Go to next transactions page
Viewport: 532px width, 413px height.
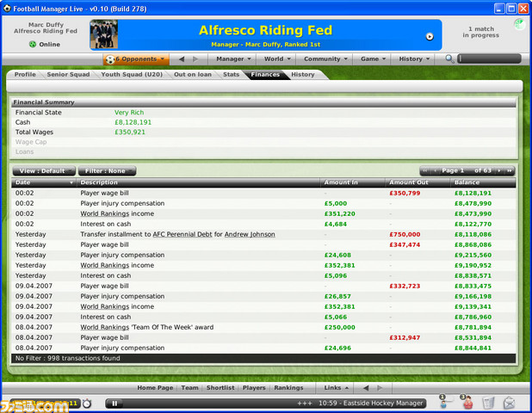point(498,171)
